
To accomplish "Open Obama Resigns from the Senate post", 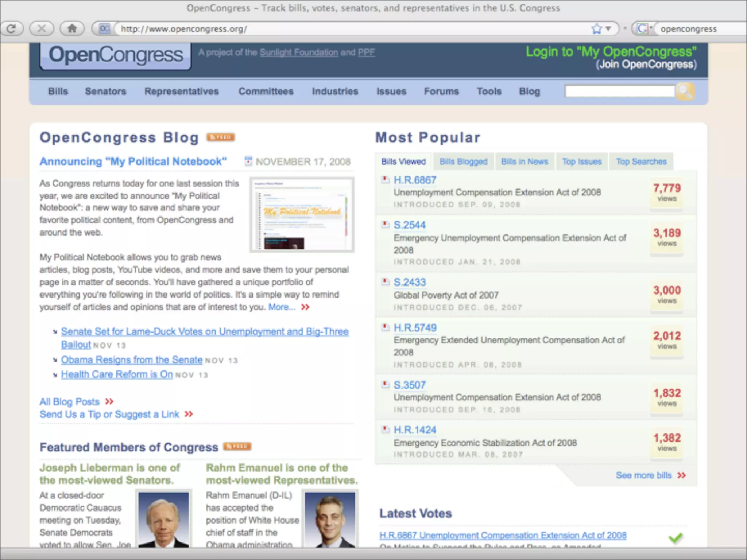I will (132, 360).
